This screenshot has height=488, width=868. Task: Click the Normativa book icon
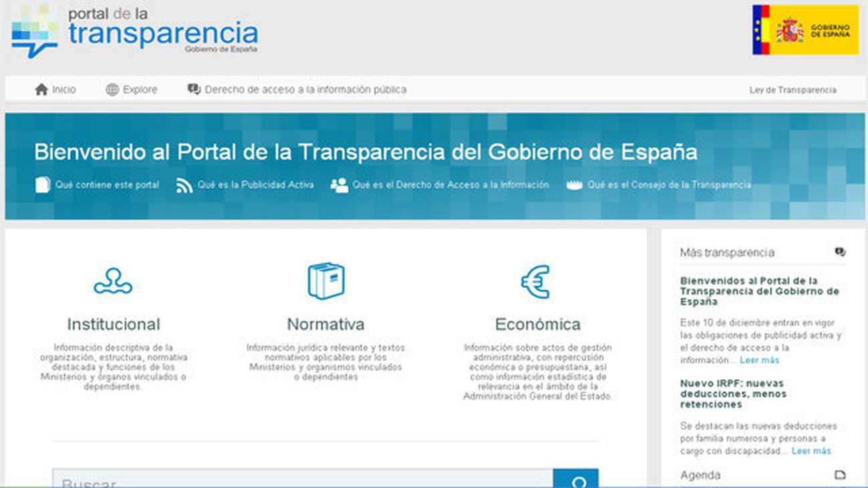point(325,282)
